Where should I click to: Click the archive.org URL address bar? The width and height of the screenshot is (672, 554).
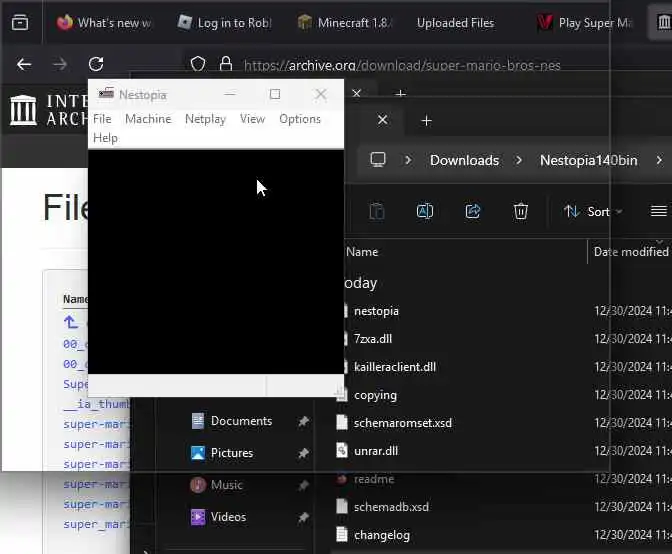coord(402,66)
